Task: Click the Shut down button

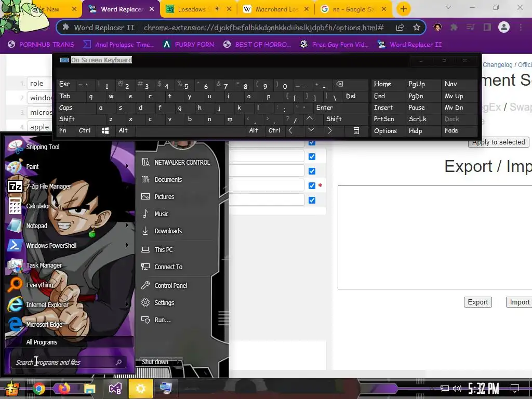Action: click(155, 362)
